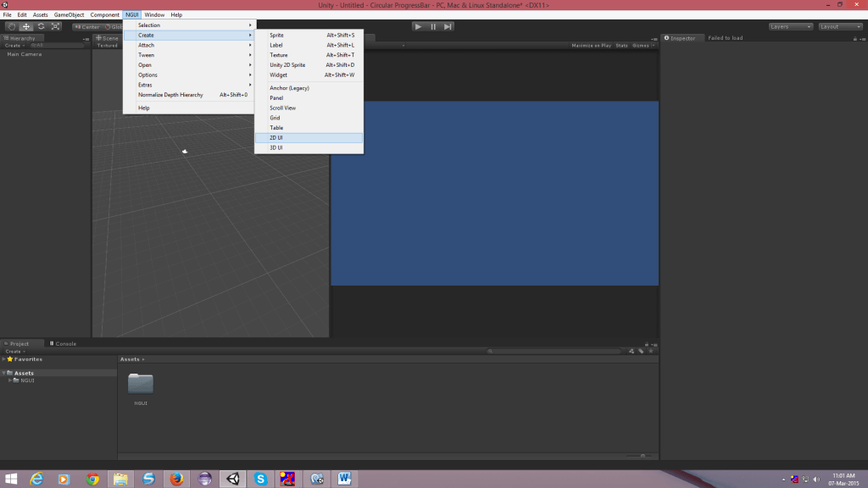This screenshot has width=868, height=488.
Task: Click the Play button
Action: click(419, 26)
